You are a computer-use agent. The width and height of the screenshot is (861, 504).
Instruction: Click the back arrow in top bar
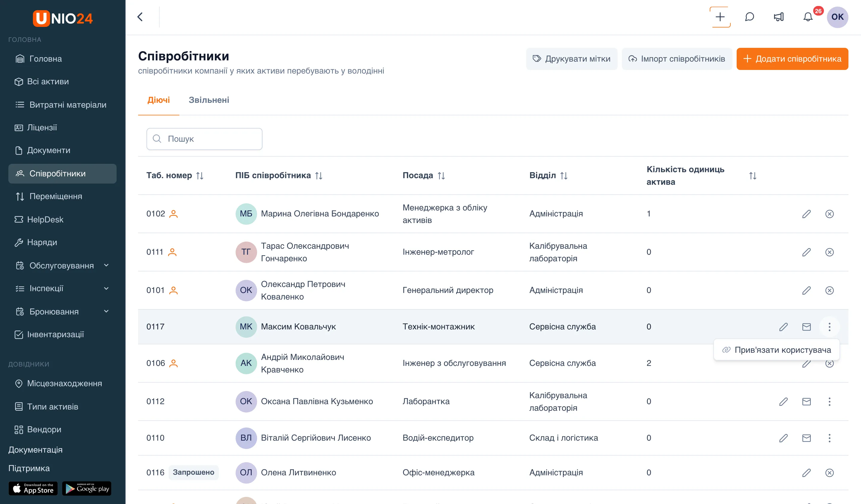point(140,17)
